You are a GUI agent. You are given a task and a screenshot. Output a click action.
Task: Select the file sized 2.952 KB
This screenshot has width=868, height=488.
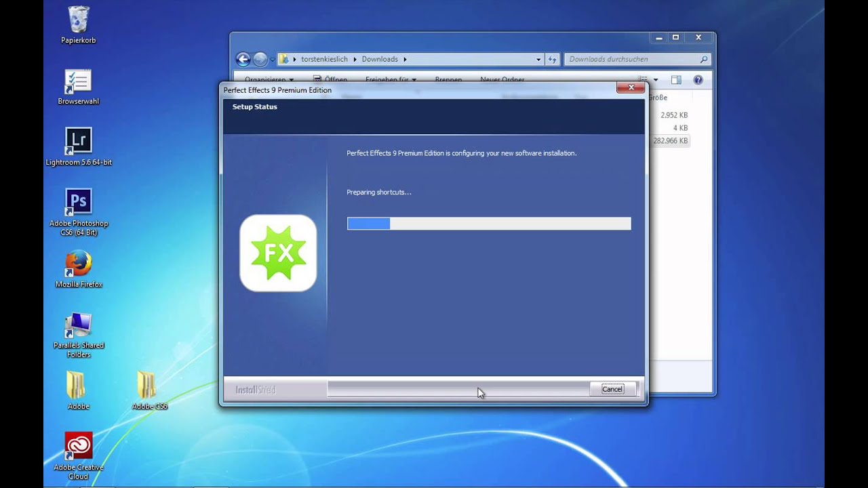tap(674, 115)
